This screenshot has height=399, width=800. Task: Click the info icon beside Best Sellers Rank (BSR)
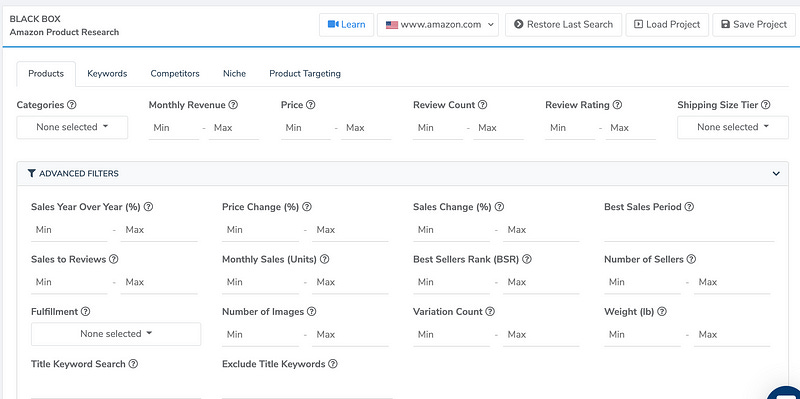coord(527,259)
